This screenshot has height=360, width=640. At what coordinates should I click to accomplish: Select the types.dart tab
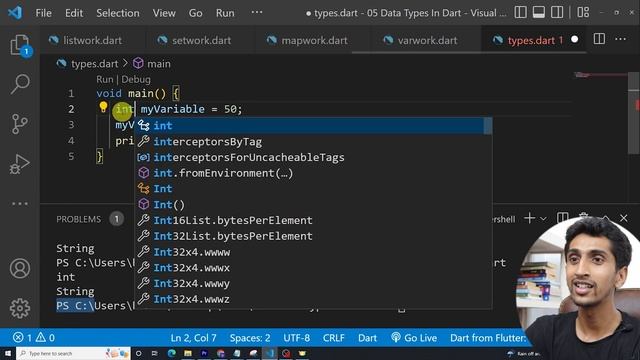(x=531, y=40)
